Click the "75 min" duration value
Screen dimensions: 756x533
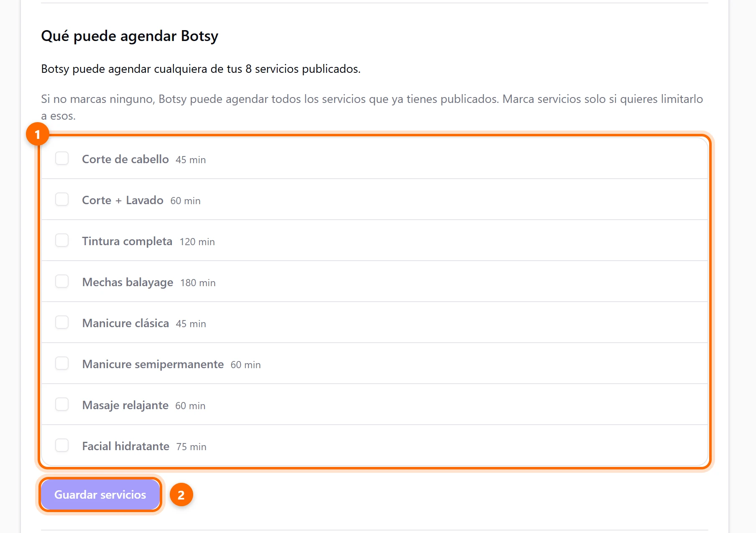click(x=192, y=447)
